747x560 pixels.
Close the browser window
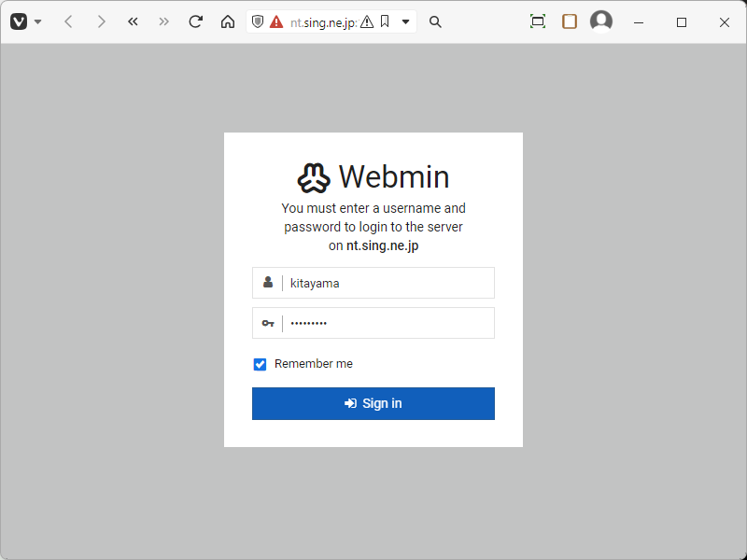pyautogui.click(x=725, y=21)
